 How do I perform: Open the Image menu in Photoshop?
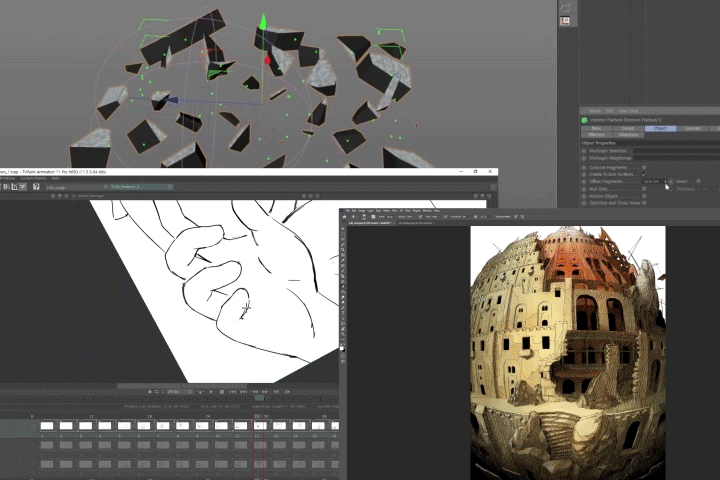coord(362,211)
